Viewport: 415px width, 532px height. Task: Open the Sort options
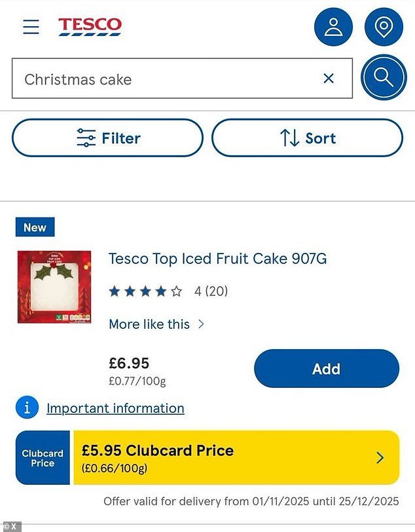(307, 138)
